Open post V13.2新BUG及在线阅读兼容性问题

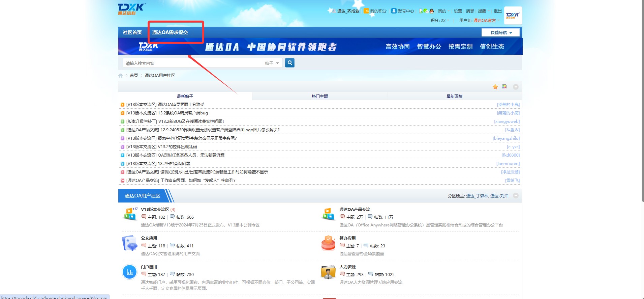[191, 121]
